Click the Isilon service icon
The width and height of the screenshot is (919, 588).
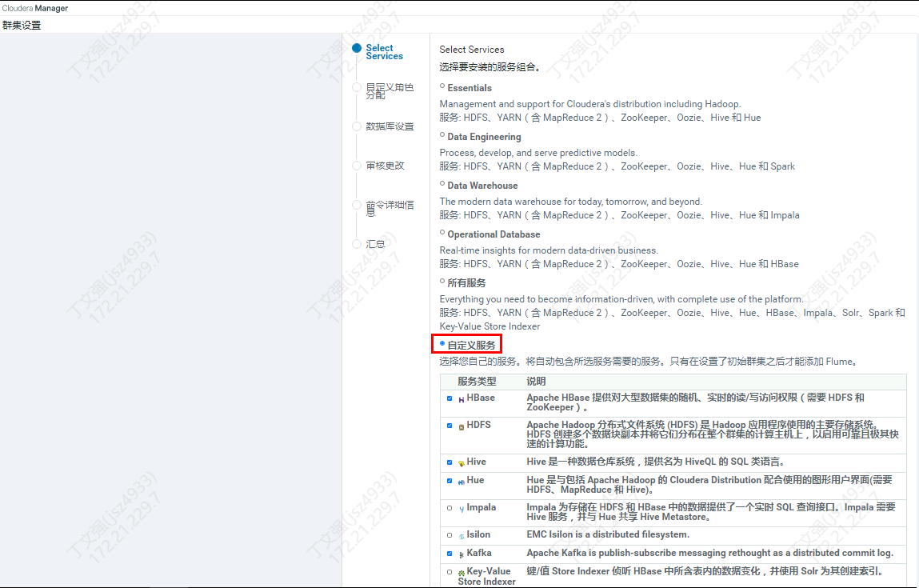461,536
